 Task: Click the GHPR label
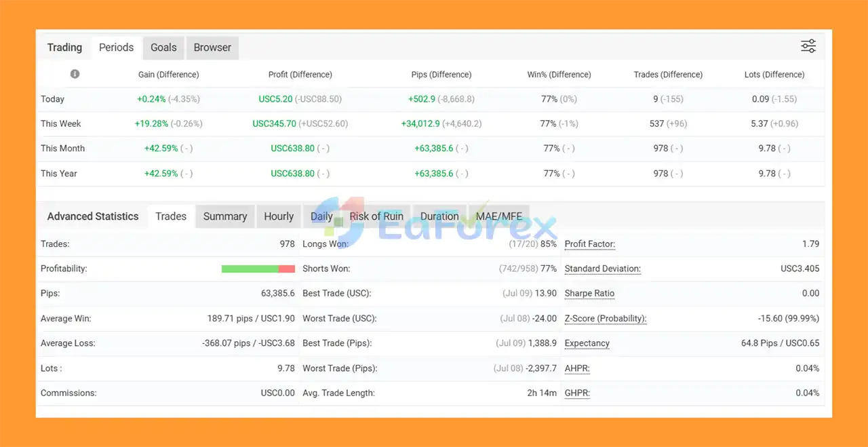(577, 393)
